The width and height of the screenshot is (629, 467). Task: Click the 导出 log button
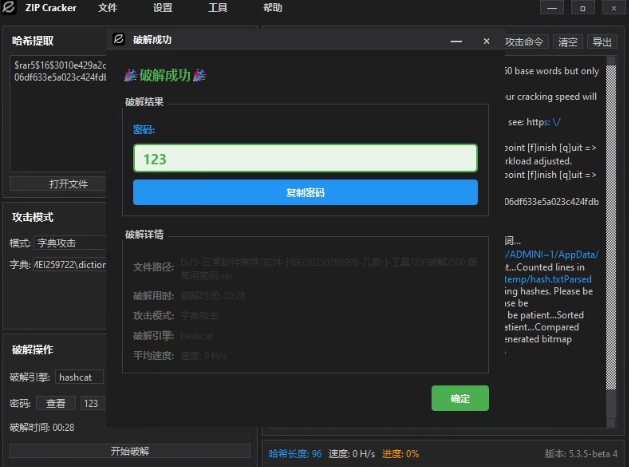[x=601, y=42]
